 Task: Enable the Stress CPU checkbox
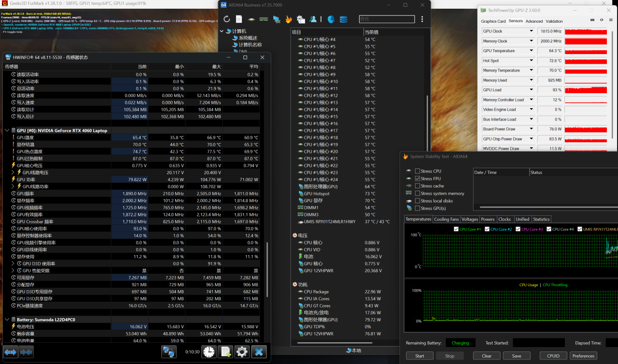[418, 171]
